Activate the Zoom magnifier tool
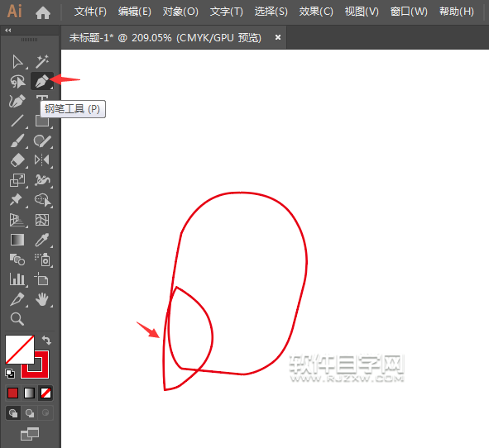Screen dimensions: 489x448 pyautogui.click(x=17, y=319)
